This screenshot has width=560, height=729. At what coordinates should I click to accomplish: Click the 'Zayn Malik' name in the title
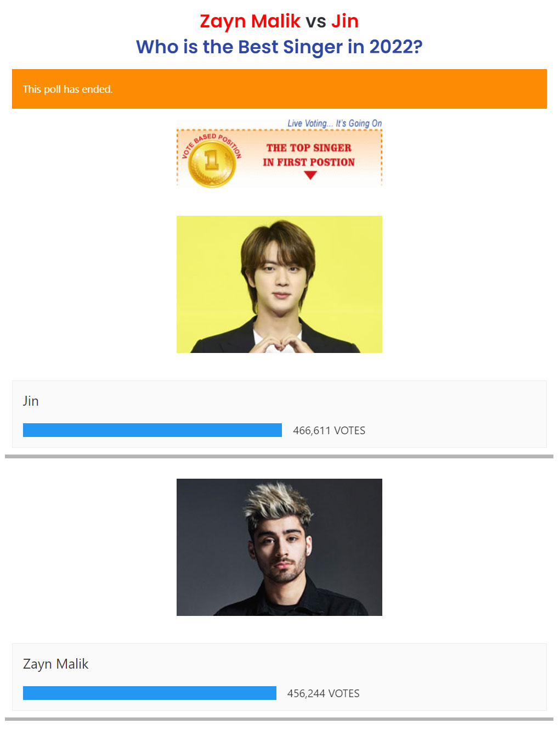pyautogui.click(x=250, y=21)
